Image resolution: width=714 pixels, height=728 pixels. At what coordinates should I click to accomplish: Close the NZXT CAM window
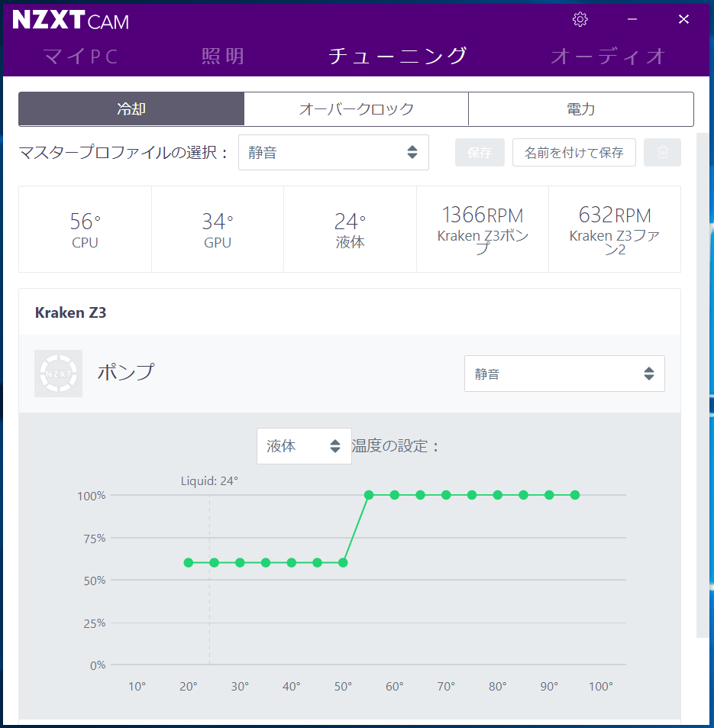683,20
